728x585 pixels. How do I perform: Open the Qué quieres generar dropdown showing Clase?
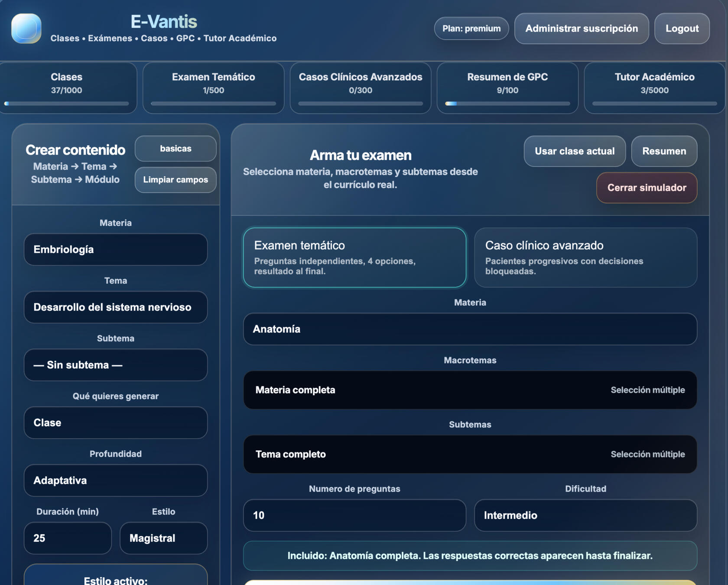click(x=116, y=422)
